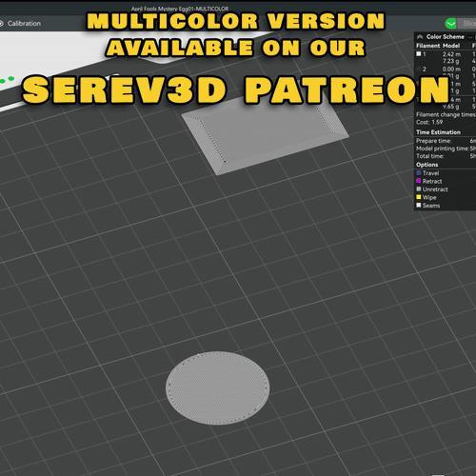Click the Time Estimation heading
This screenshot has width=476, height=476.
point(438,132)
